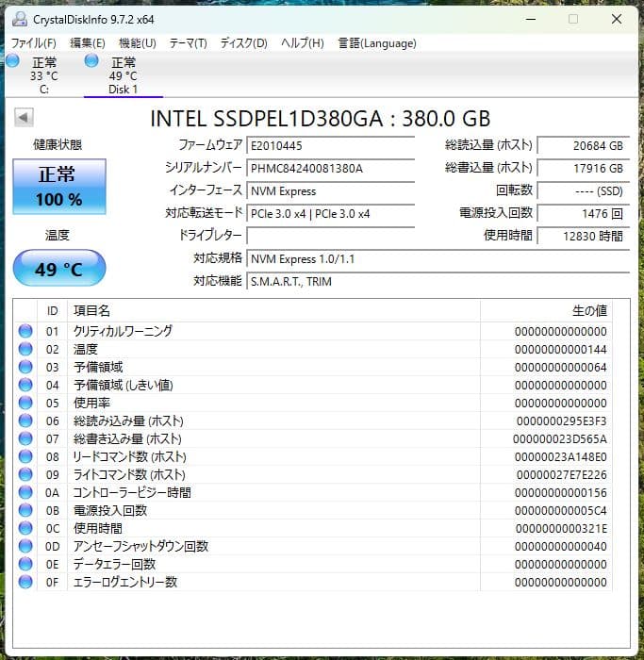Click the rotation rate value ---- (SSD)
This screenshot has height=660, width=644.
coord(584,191)
